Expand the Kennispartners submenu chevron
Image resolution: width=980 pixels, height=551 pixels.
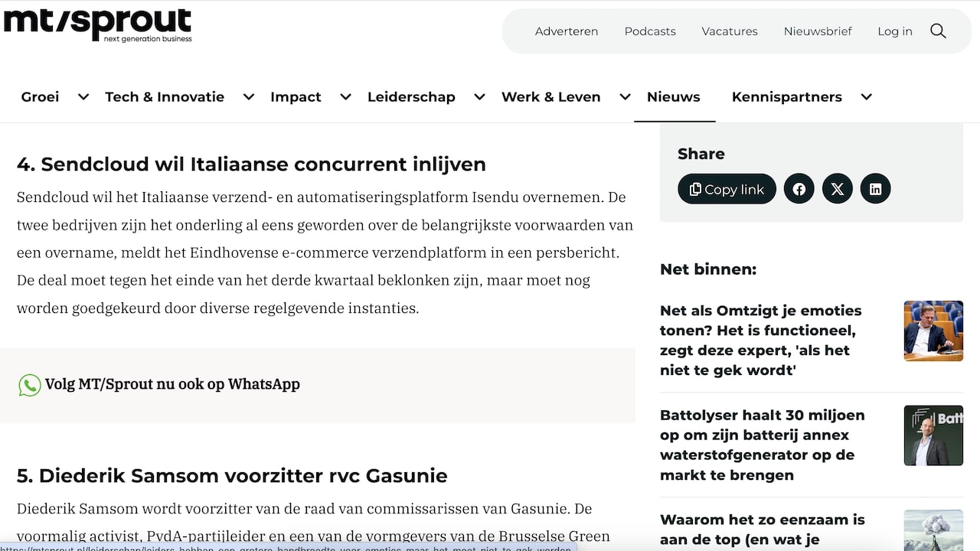point(867,97)
